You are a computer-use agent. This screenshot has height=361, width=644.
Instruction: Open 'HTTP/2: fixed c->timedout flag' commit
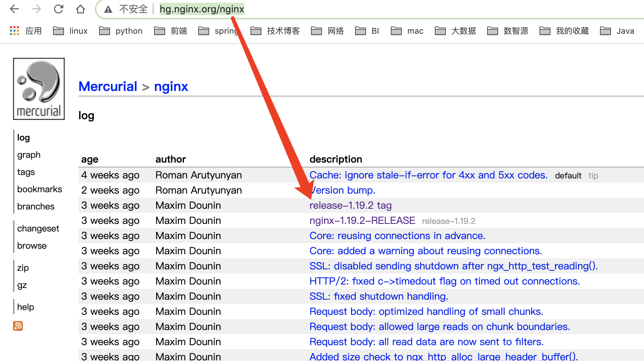tap(445, 281)
